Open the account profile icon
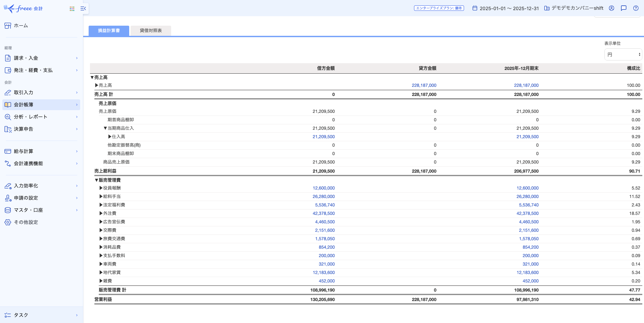The image size is (644, 323). click(611, 8)
